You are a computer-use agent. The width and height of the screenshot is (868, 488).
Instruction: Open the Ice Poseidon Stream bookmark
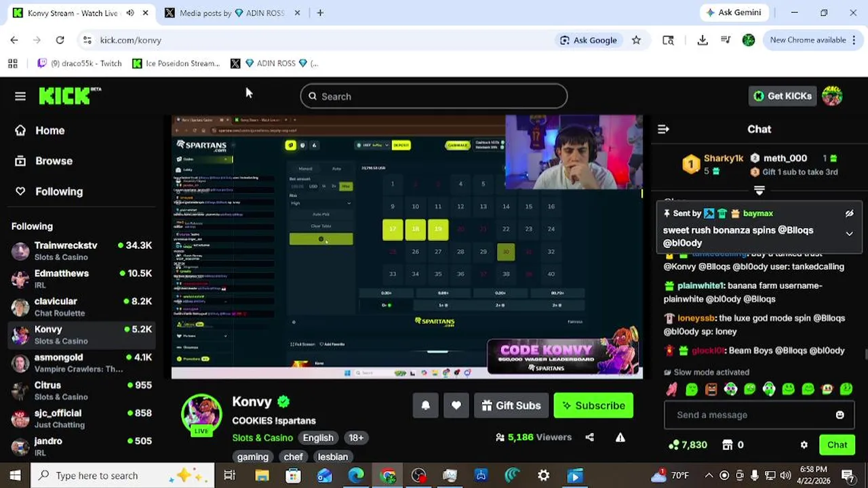pos(176,63)
